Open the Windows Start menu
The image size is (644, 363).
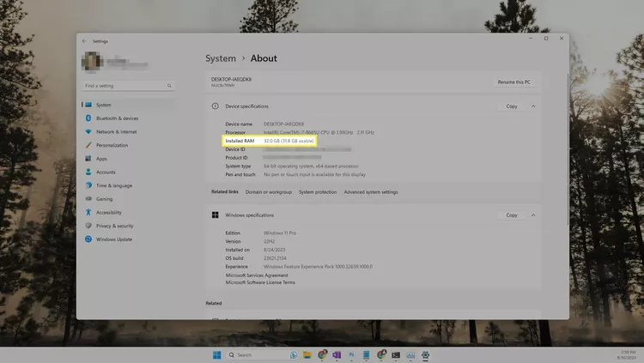[x=217, y=354]
